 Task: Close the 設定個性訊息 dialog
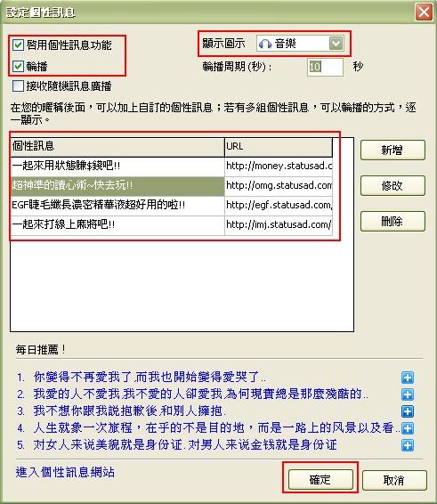[x=424, y=12]
